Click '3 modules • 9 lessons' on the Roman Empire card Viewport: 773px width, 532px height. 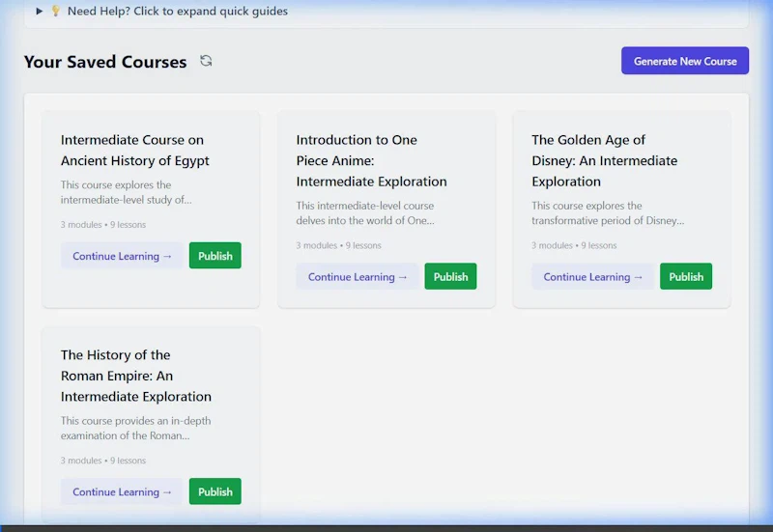[103, 461]
